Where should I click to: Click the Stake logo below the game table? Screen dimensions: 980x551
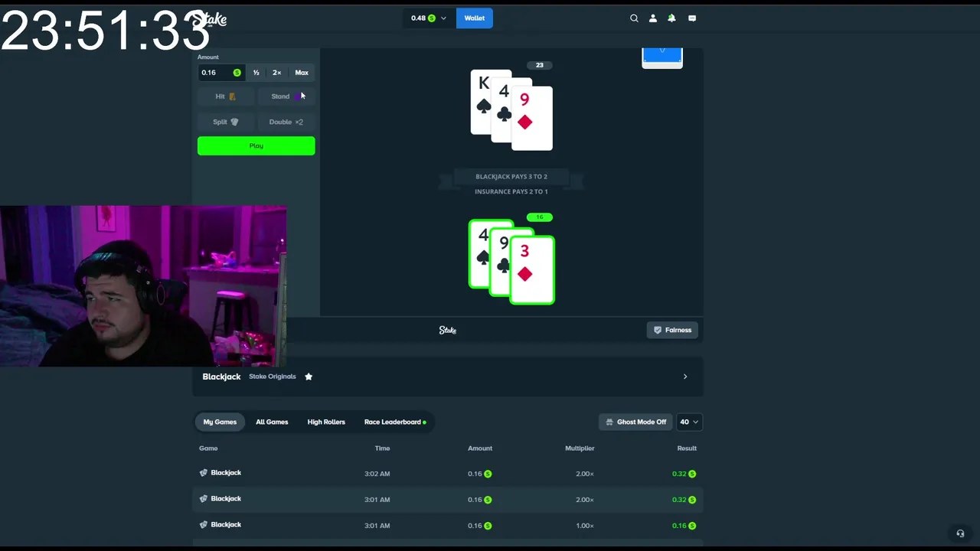[x=448, y=330]
